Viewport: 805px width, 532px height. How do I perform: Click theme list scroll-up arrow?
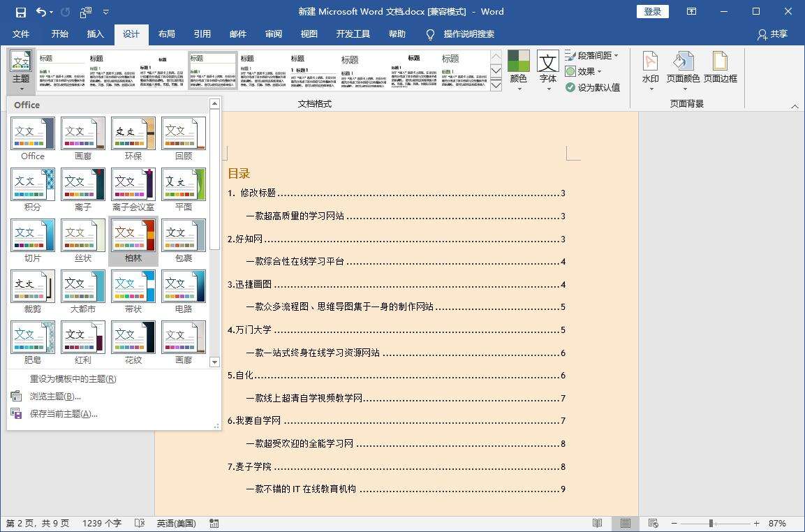coord(214,104)
